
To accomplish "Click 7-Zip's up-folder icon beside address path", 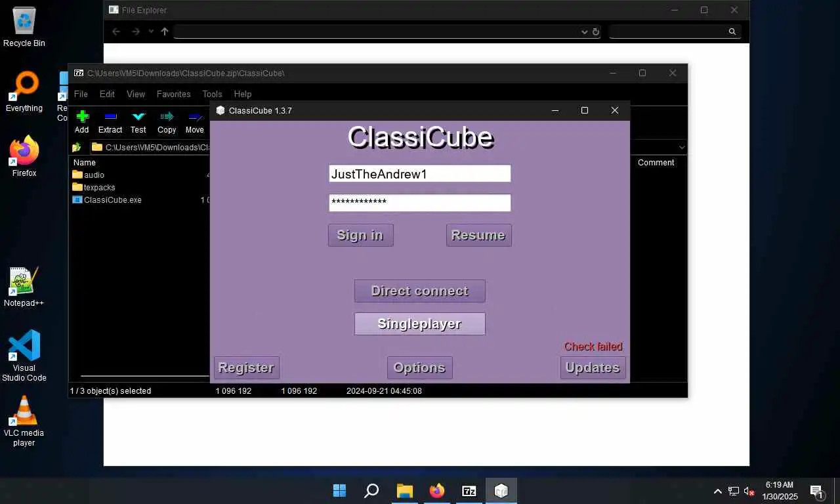I will pyautogui.click(x=77, y=147).
